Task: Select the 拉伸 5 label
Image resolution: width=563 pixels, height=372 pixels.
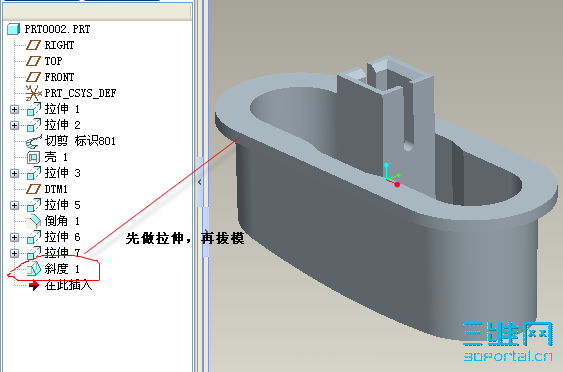Action: point(62,205)
